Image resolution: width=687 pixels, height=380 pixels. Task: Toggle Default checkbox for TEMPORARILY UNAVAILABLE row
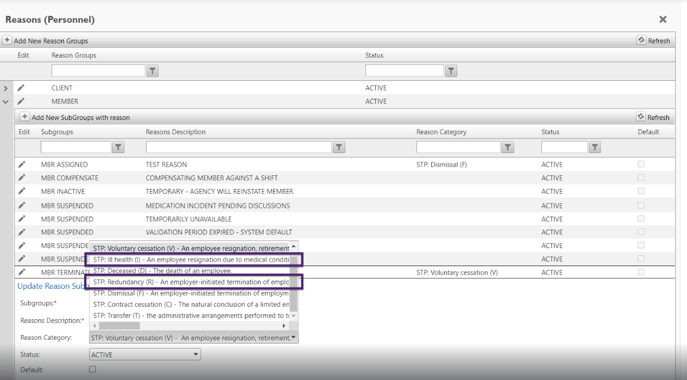(x=641, y=218)
